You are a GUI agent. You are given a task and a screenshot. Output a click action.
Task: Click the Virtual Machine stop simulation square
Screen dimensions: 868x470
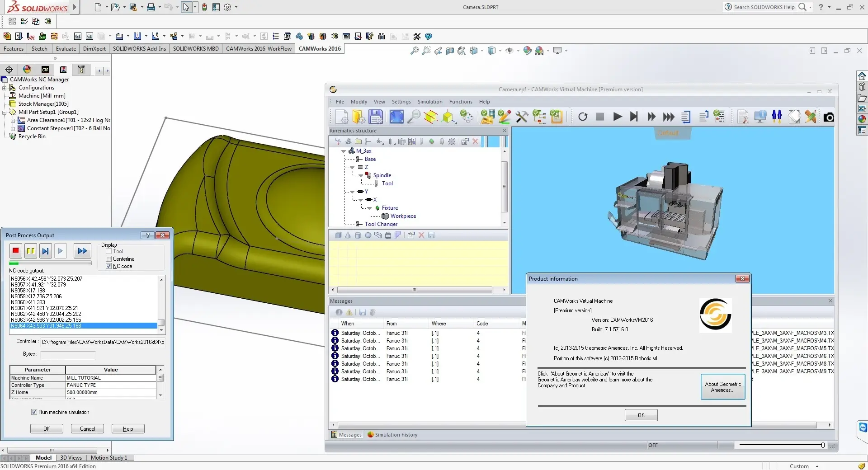[600, 117]
